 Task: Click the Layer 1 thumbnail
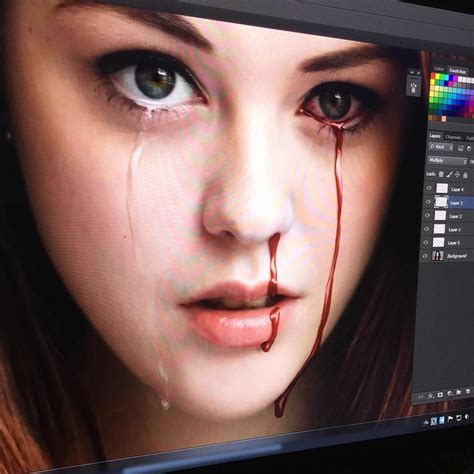[439, 229]
